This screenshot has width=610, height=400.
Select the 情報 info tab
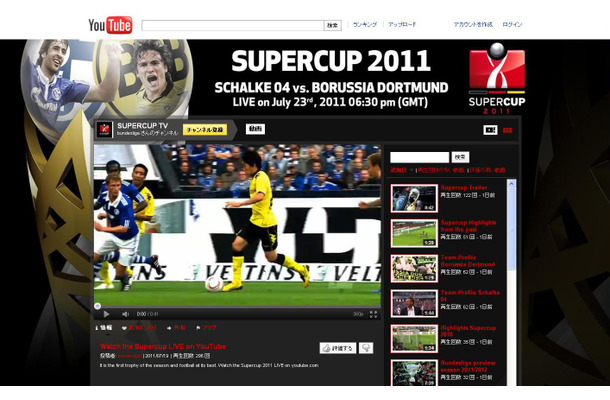click(104, 328)
